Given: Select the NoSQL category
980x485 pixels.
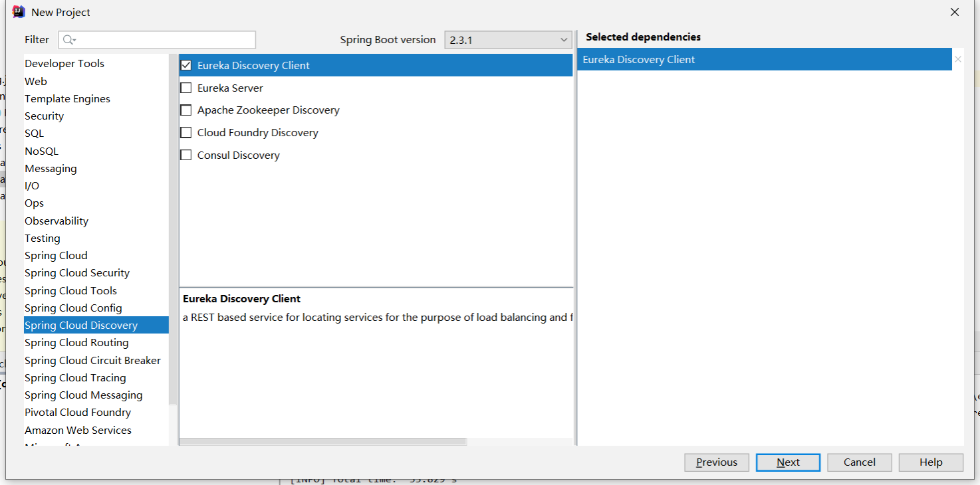Looking at the screenshot, I should coord(96,151).
